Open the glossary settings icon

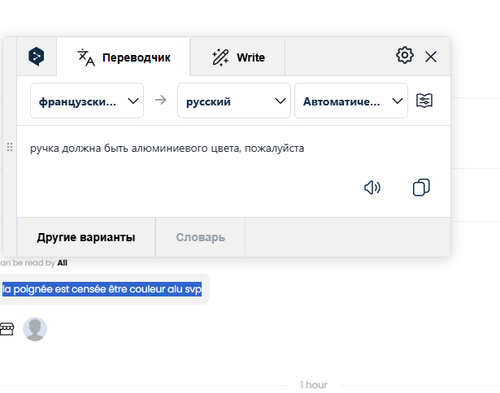pyautogui.click(x=424, y=100)
